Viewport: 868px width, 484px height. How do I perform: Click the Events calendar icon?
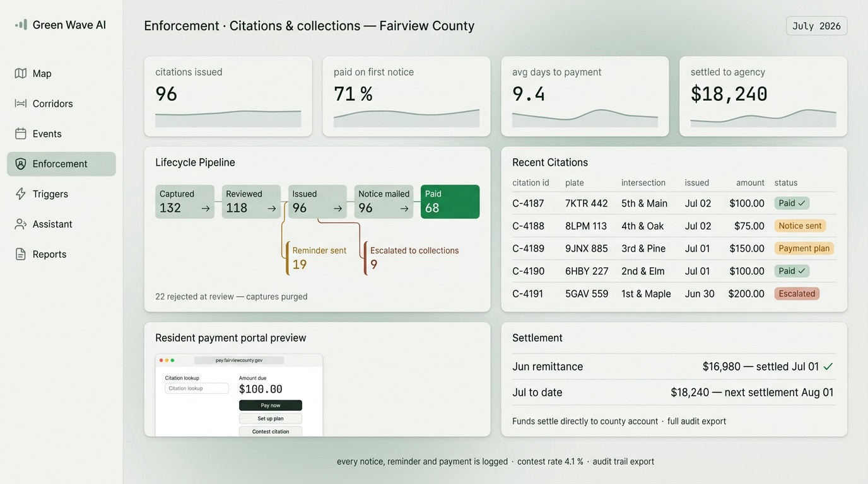[21, 134]
